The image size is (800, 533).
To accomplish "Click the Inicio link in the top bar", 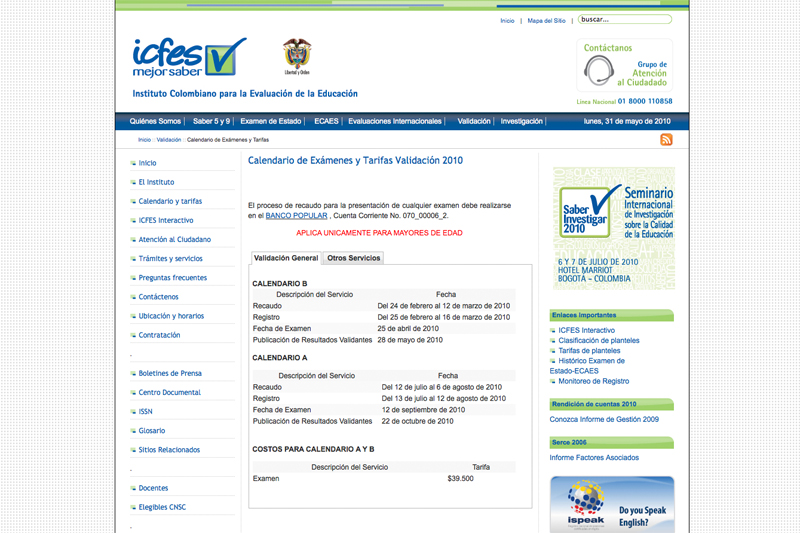I will (x=507, y=21).
